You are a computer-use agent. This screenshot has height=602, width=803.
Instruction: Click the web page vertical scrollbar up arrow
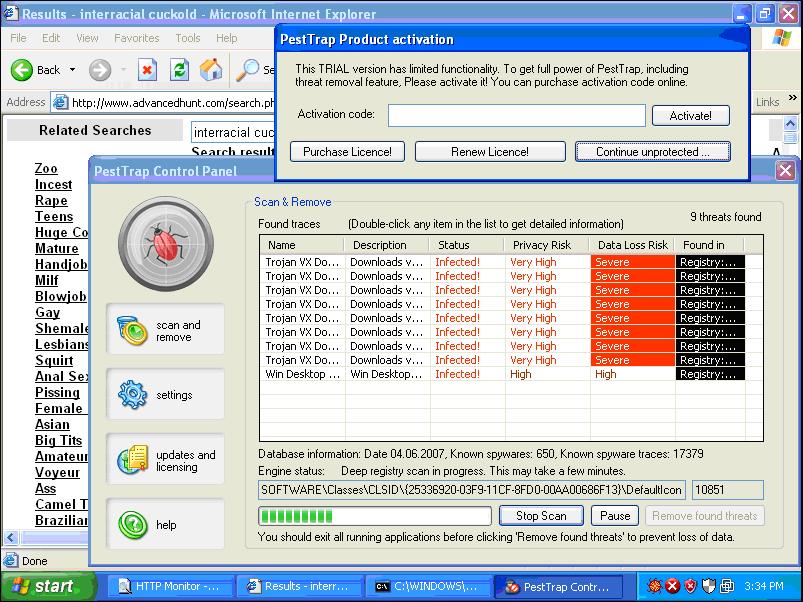pos(790,123)
